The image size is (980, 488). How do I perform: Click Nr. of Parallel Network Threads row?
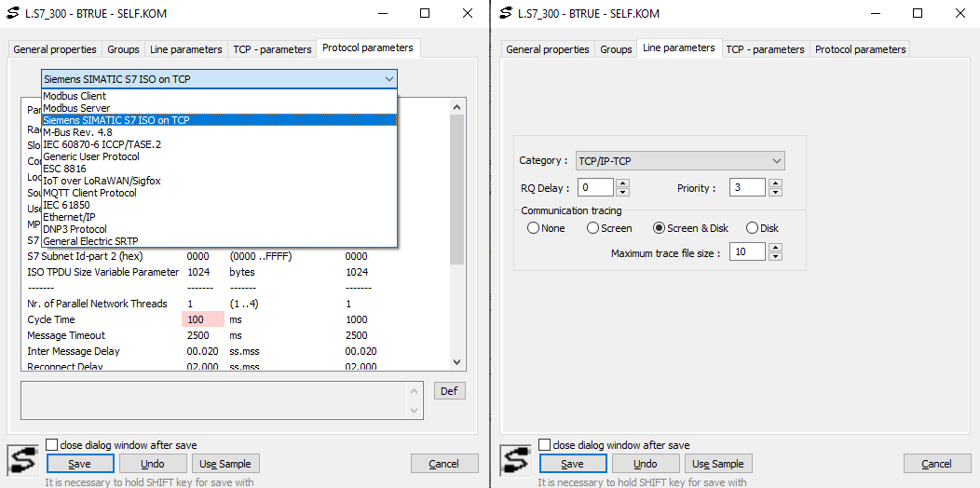pos(236,304)
